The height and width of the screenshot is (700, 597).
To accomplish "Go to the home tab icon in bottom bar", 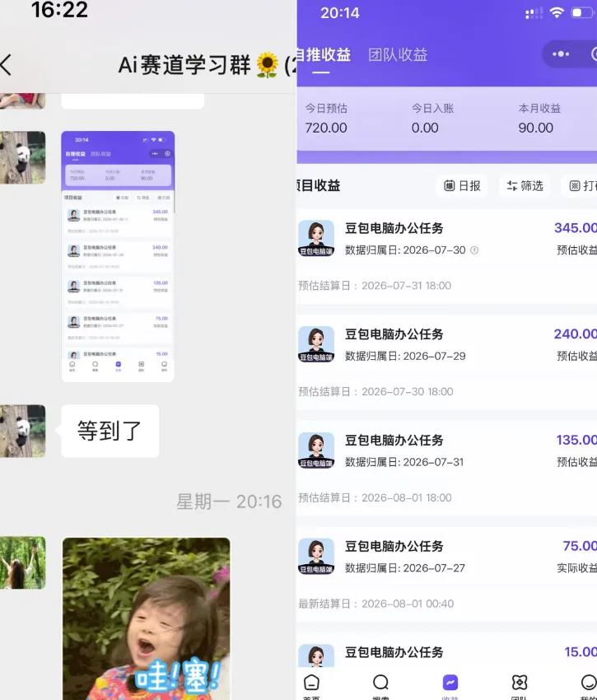I will click(311, 683).
